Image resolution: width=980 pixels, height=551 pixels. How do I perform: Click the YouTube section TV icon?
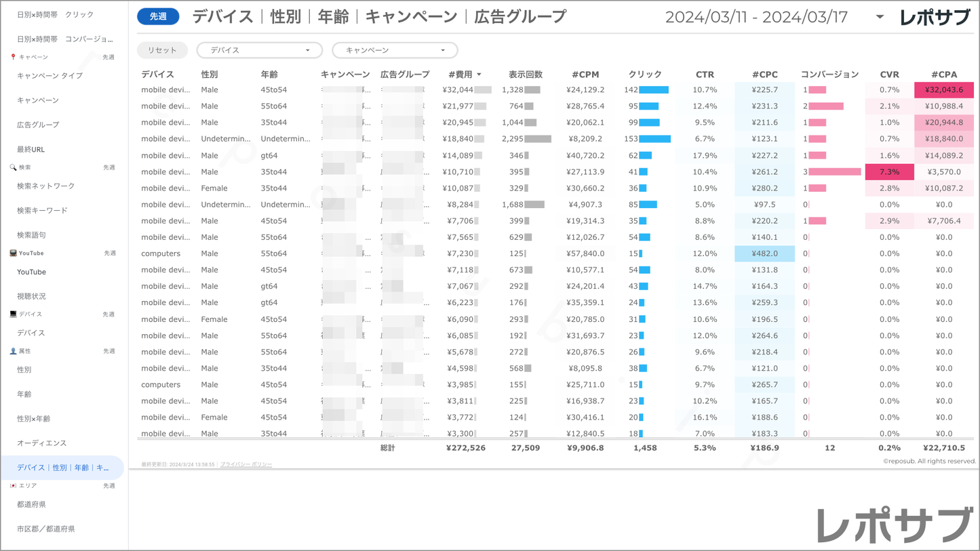[x=13, y=253]
